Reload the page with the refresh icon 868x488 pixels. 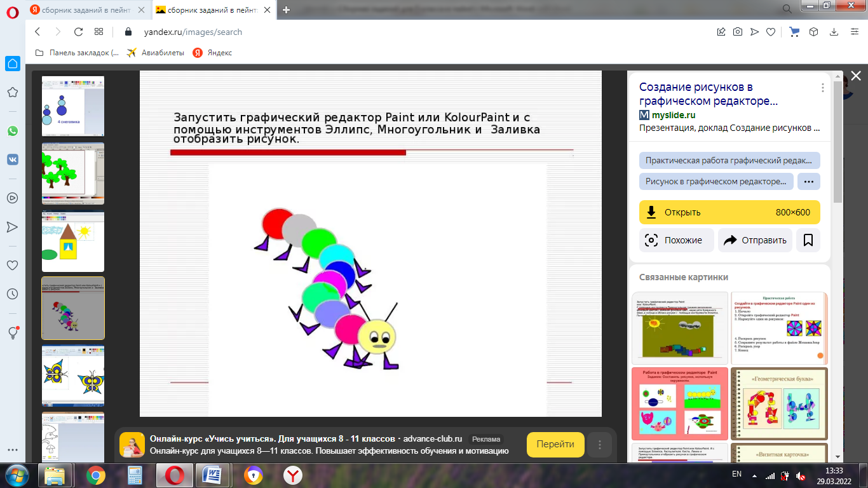coord(78,32)
